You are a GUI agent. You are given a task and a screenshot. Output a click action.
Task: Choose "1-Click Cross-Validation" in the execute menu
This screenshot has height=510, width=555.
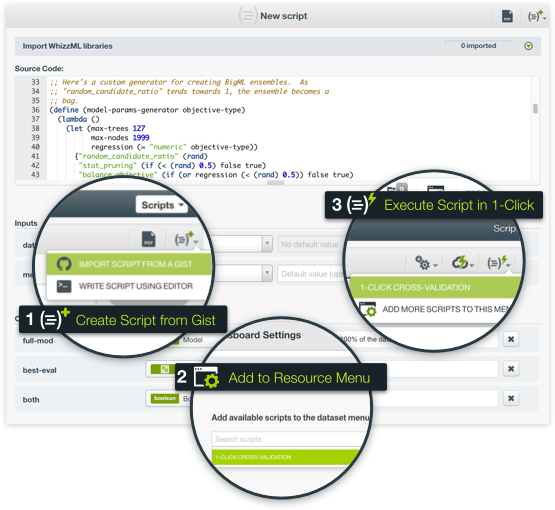coord(435,287)
